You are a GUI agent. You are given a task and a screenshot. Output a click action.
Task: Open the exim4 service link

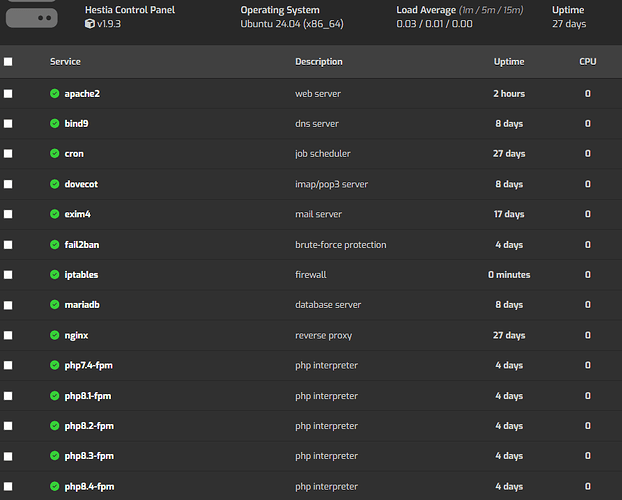coord(78,214)
